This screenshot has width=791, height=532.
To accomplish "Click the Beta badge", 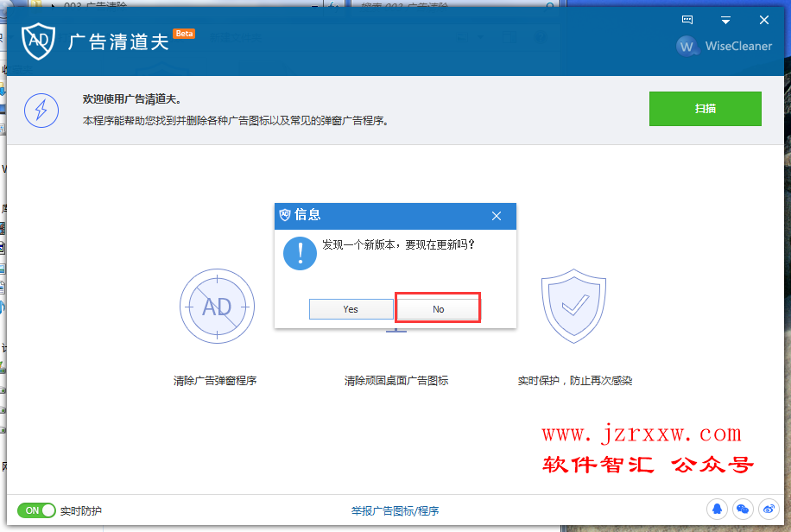I will click(x=184, y=34).
